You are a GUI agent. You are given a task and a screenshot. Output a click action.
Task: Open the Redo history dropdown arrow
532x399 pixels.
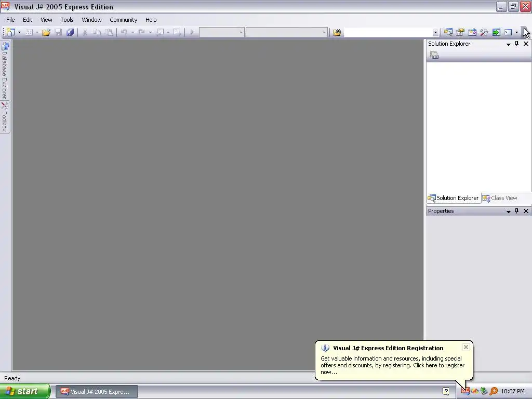[x=150, y=33]
